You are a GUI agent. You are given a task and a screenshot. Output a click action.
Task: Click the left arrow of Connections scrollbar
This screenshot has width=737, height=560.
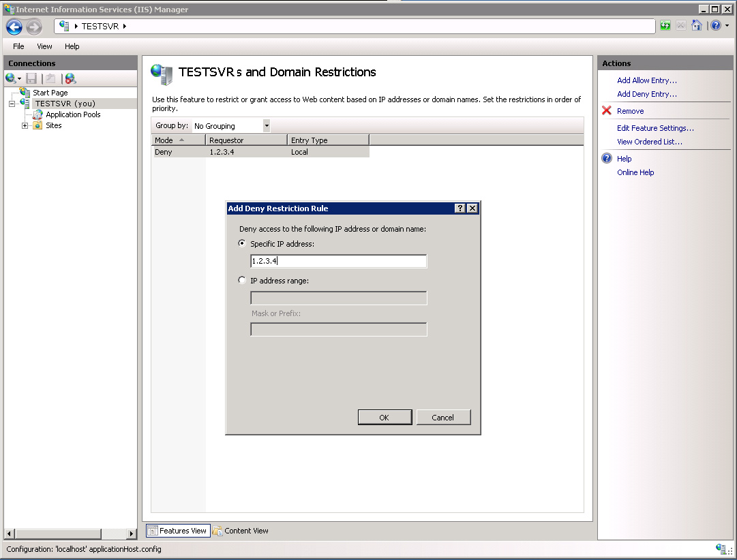(9, 533)
